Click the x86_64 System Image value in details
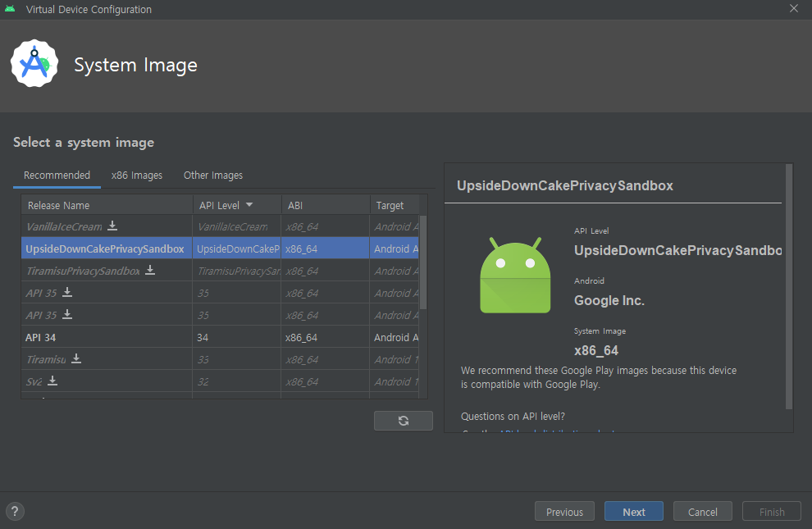The height and width of the screenshot is (529, 812). coord(596,350)
